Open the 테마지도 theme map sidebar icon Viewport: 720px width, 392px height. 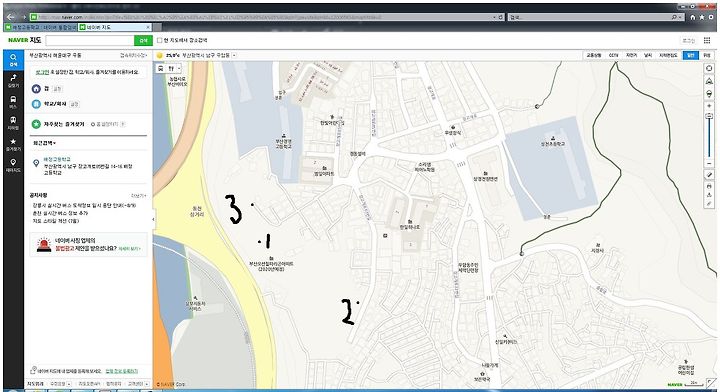pyautogui.click(x=13, y=165)
